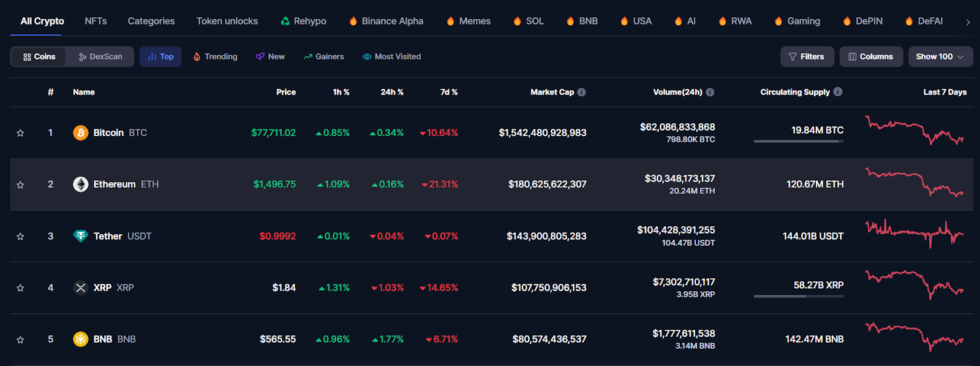Screen dimensions: 980x366
Task: Click the flame icon beside Memes
Action: [x=451, y=21]
